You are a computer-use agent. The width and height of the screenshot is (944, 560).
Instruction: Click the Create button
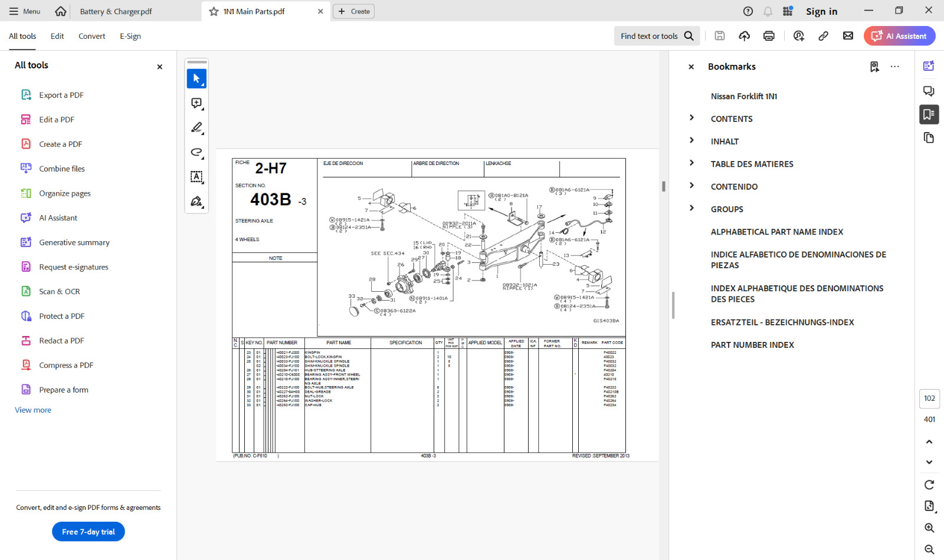coord(354,11)
